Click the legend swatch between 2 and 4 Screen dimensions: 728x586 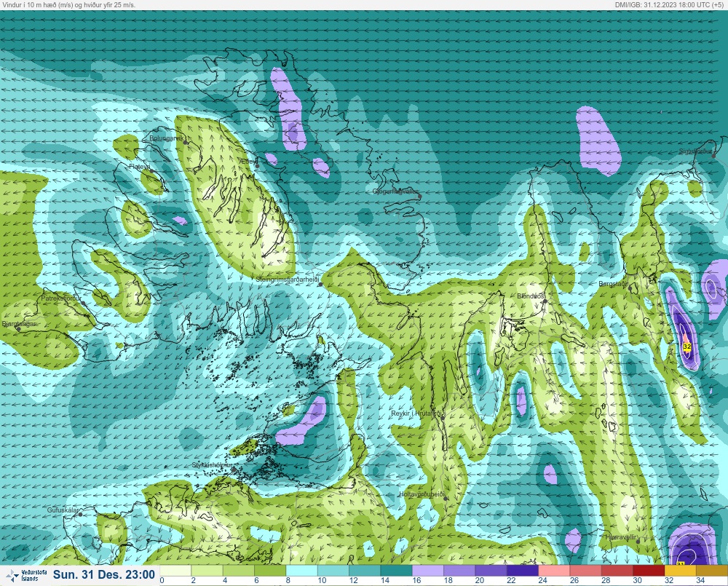207,570
